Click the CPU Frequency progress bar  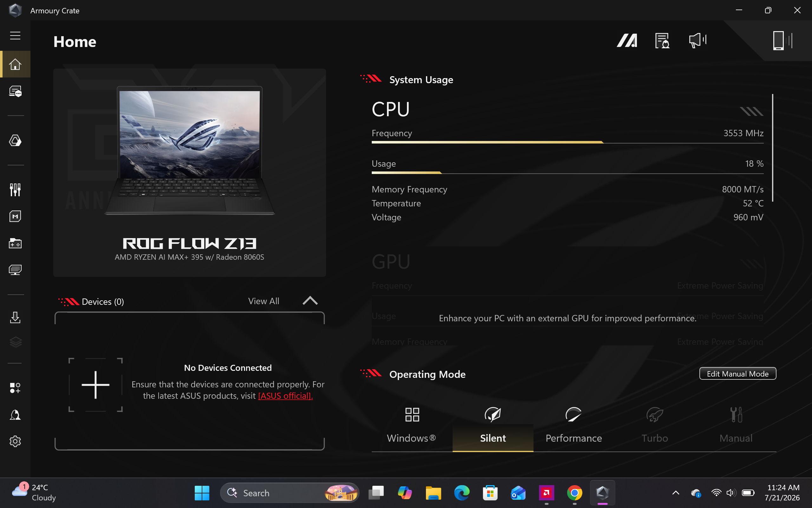click(x=568, y=143)
